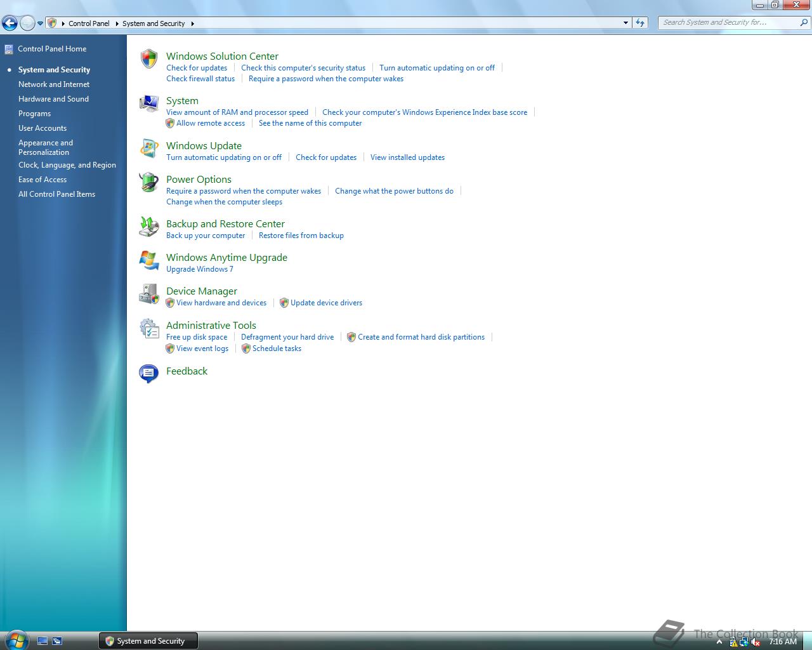This screenshot has width=812, height=650.
Task: Open the Programs category
Action: click(34, 114)
